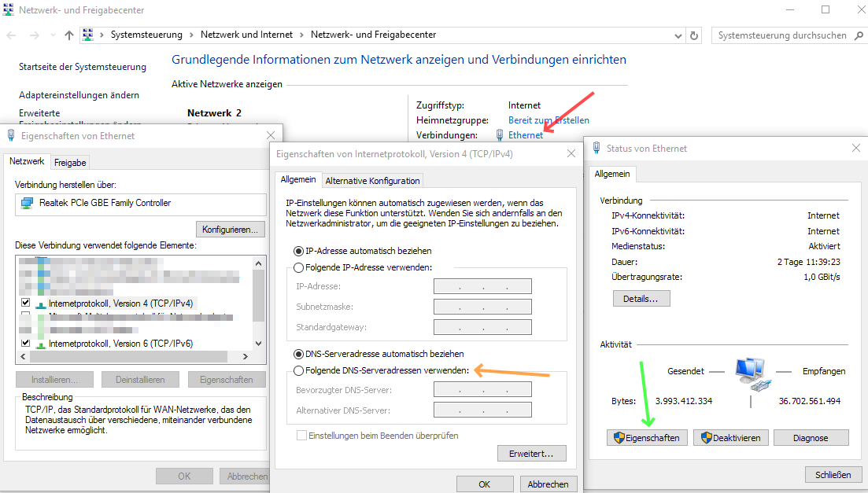Expand chevron after Systemsteuerung breadcrumb
This screenshot has width=868, height=493.
tap(191, 35)
